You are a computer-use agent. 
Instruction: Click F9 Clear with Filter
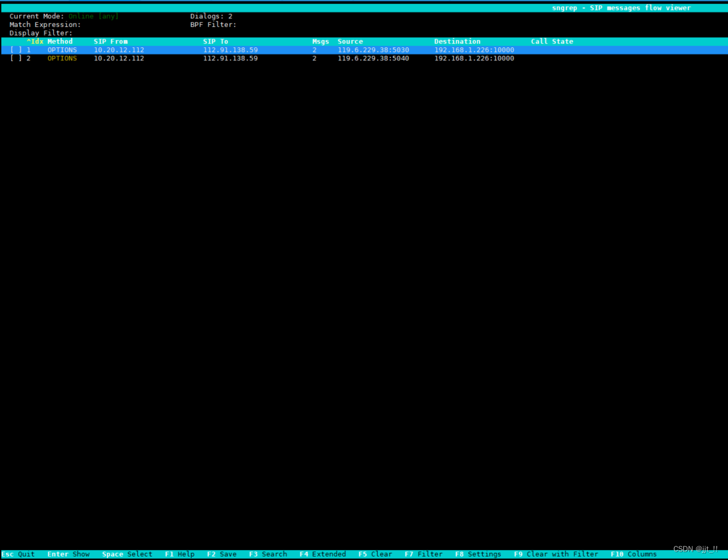[x=556, y=554]
